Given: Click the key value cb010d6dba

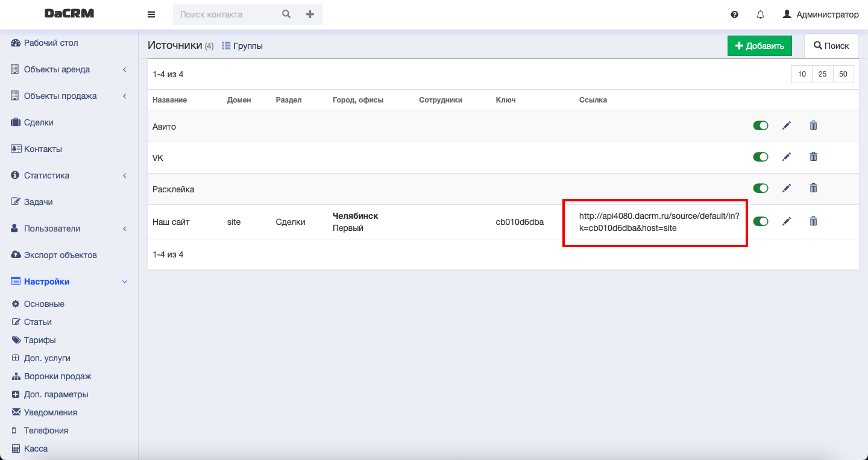Looking at the screenshot, I should pos(520,222).
